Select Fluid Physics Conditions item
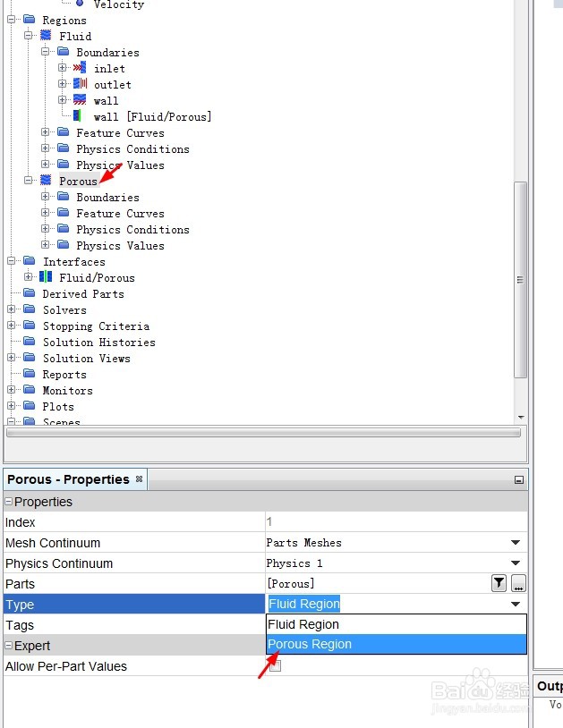Image resolution: width=563 pixels, height=728 pixels. click(x=132, y=149)
